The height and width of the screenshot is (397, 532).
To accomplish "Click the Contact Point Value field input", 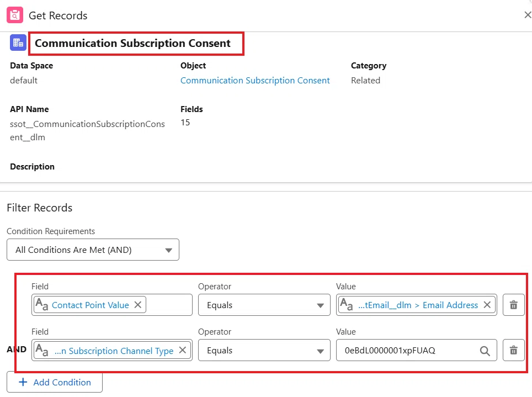I will click(112, 305).
